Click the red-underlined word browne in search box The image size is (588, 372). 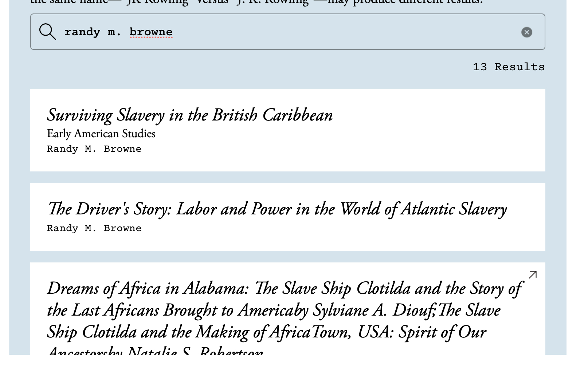[x=151, y=32]
